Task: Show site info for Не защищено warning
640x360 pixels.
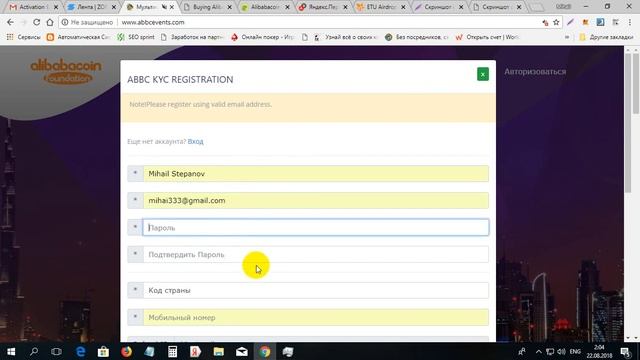Action: pyautogui.click(x=87, y=22)
